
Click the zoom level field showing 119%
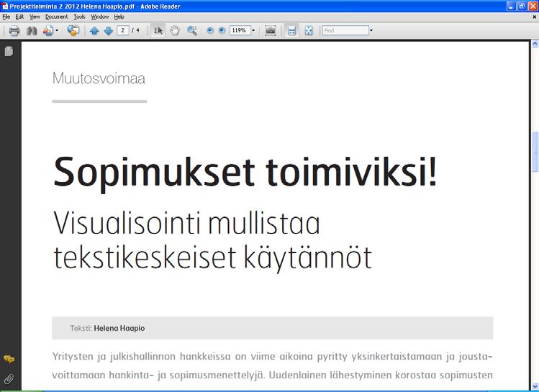(240, 30)
